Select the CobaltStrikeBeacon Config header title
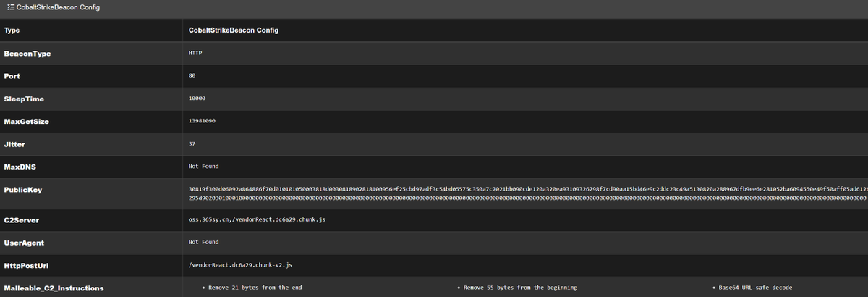Viewport: 868px width, 297px height. pos(59,7)
